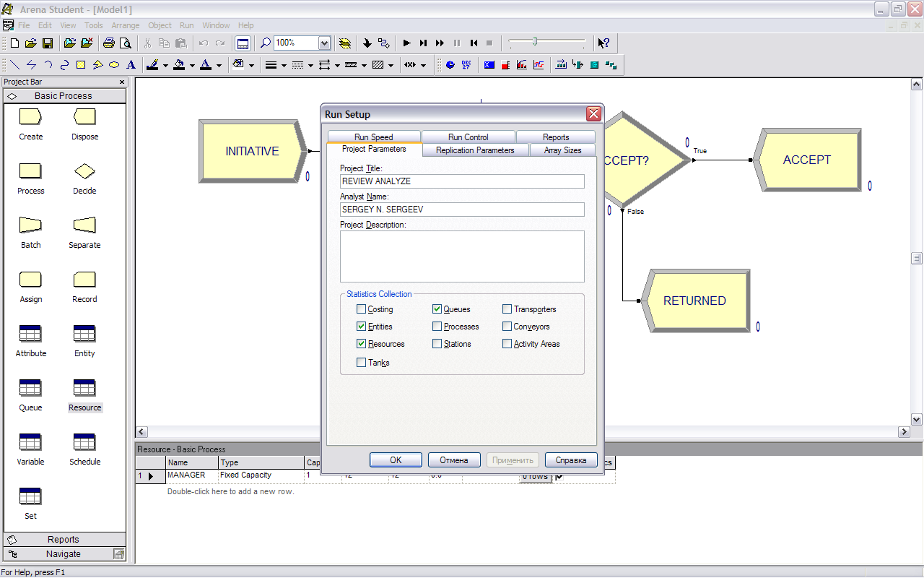Click the Layers icon in the toolbar
This screenshot has width=924, height=578.
pyautogui.click(x=345, y=43)
